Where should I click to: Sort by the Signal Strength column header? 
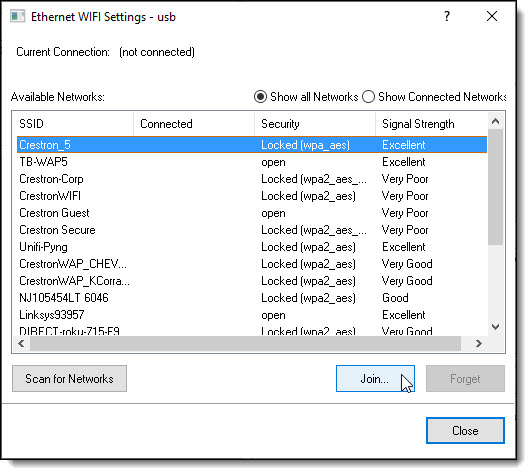point(432,124)
